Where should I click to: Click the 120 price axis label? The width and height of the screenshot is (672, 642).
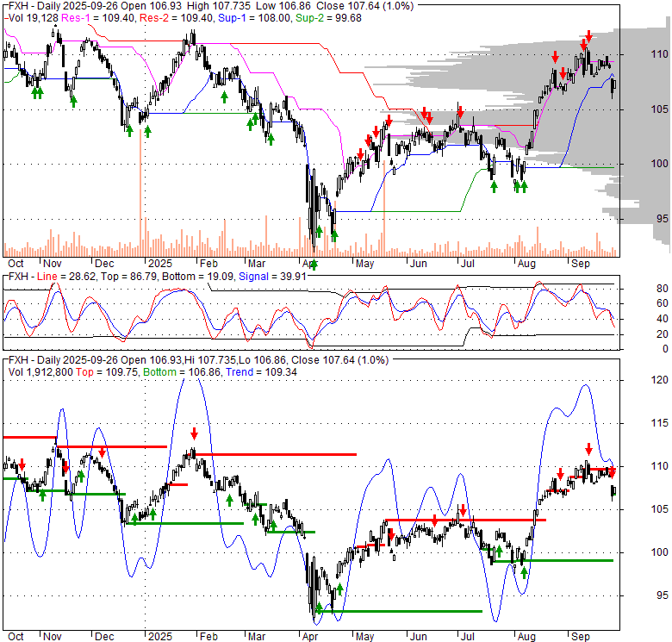point(659,380)
